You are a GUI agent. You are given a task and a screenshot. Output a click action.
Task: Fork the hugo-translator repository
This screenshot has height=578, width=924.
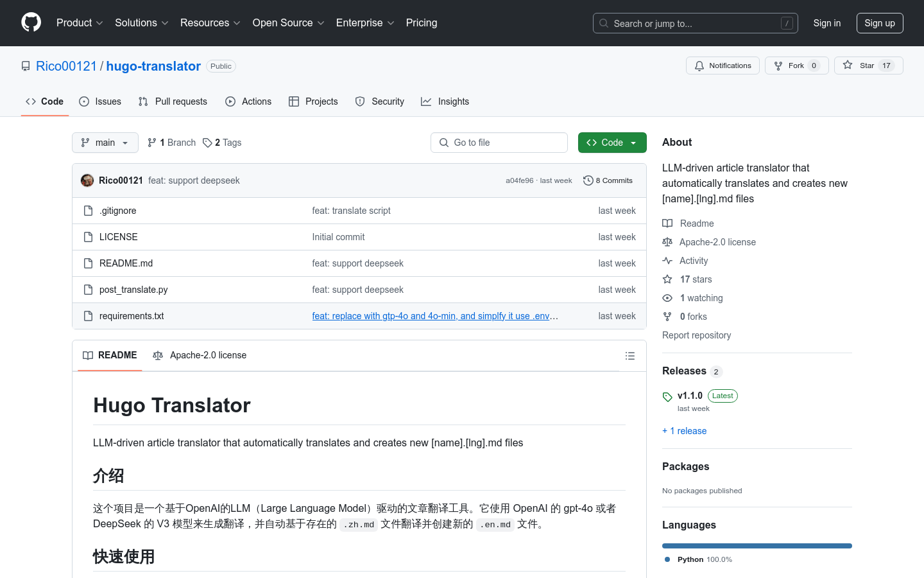click(x=796, y=66)
